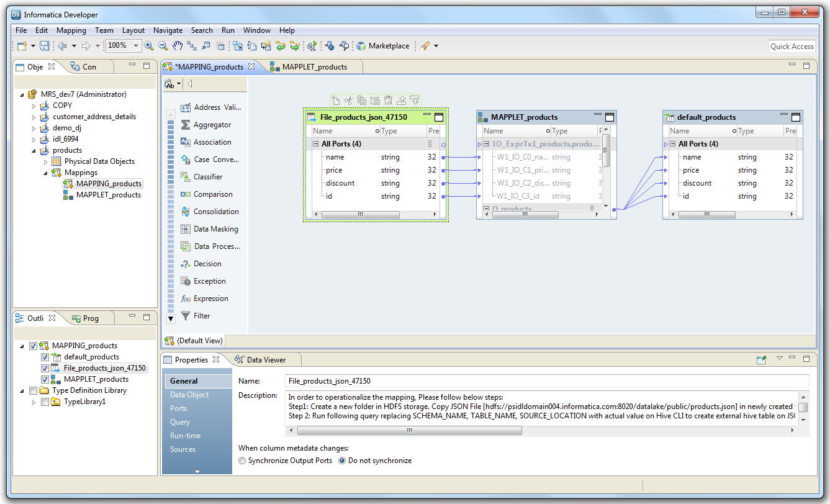830x504 pixels.
Task: Select the Synchronize Output Ports radio button
Action: click(242, 461)
